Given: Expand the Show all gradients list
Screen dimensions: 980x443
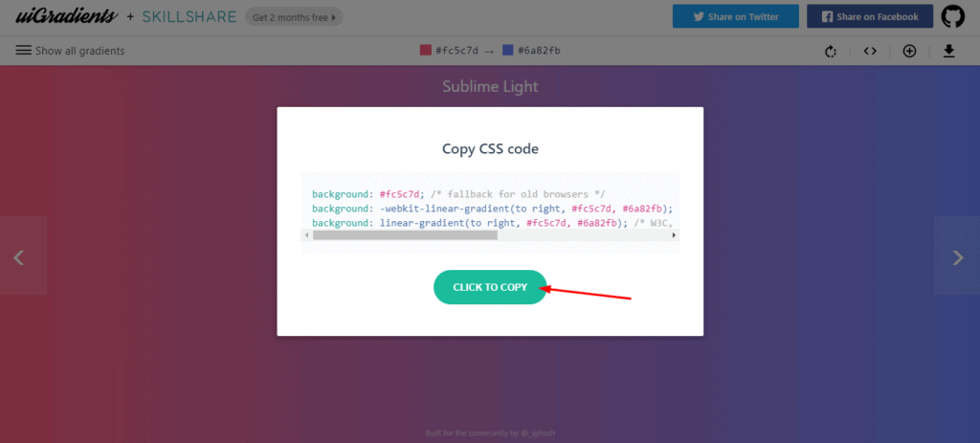Looking at the screenshot, I should (x=79, y=51).
